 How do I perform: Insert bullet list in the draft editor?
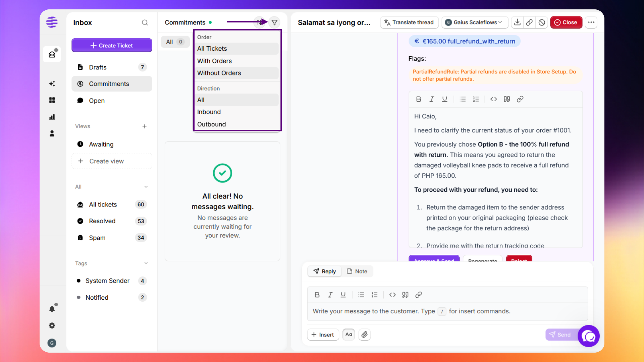point(463,99)
